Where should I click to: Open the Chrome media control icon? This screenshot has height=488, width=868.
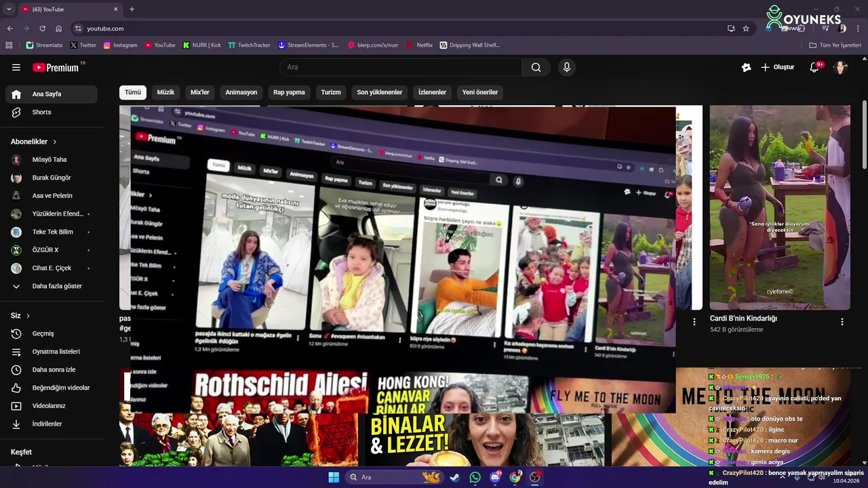click(826, 28)
